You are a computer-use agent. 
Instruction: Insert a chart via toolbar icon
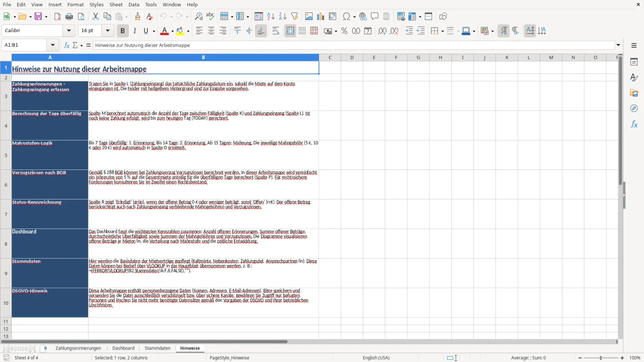click(321, 17)
